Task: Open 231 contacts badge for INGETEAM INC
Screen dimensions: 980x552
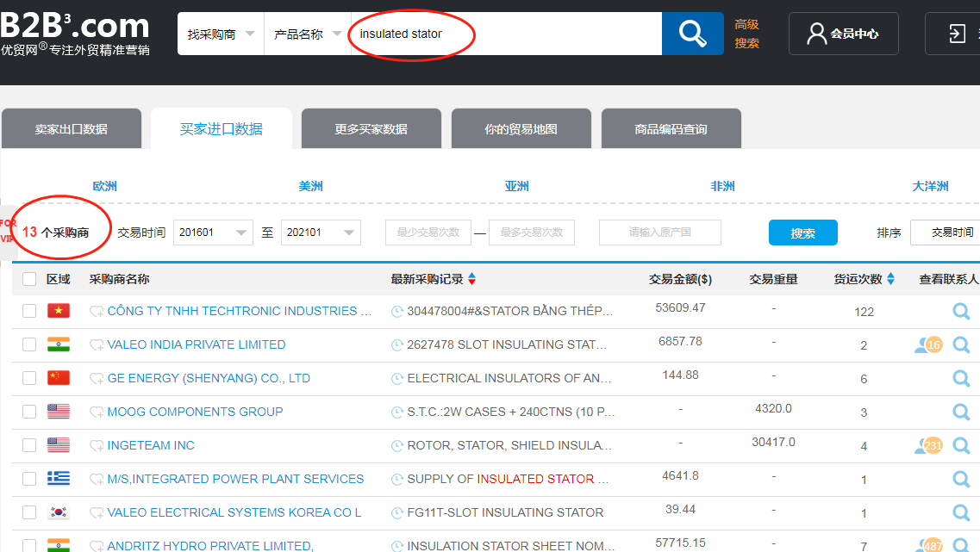Action: pos(928,446)
